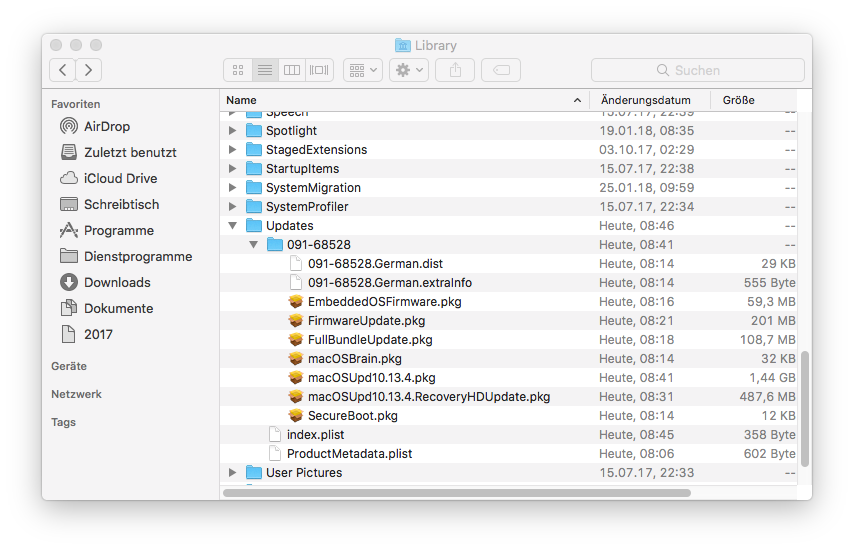Switch to icon view
This screenshot has height=550, width=854.
pos(237,70)
